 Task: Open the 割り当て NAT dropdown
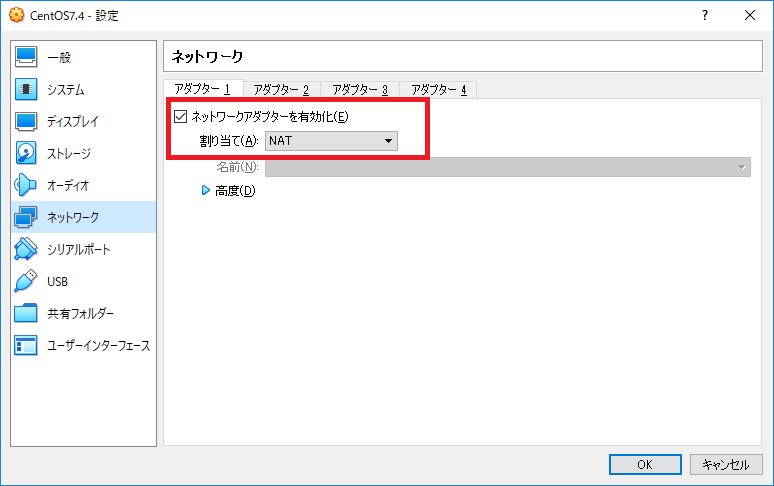(331, 141)
